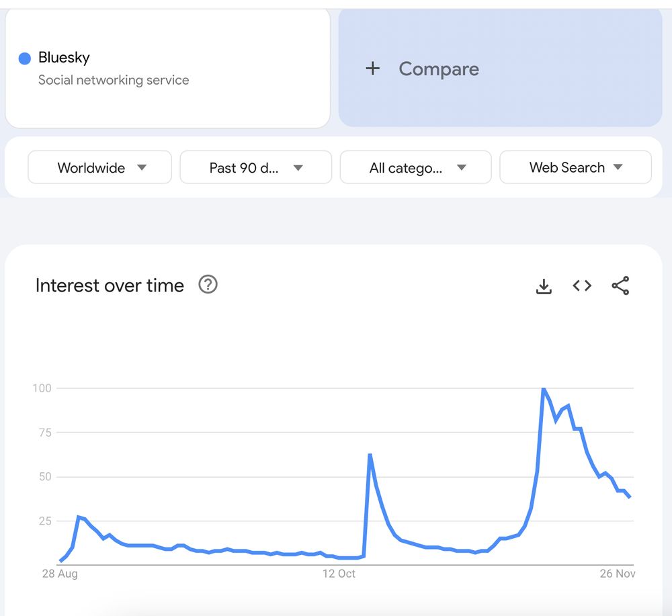Edit the Bluesky search term
The width and height of the screenshot is (672, 616).
point(64,58)
